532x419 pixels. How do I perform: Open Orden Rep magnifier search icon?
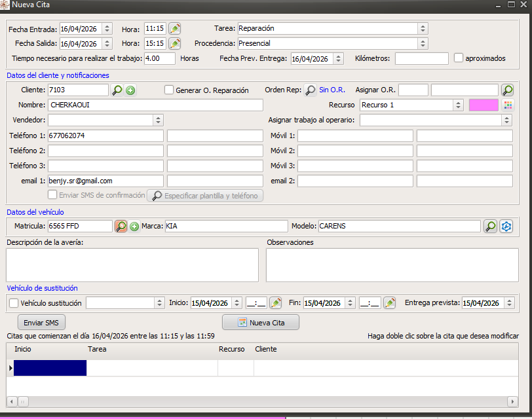pos(310,90)
